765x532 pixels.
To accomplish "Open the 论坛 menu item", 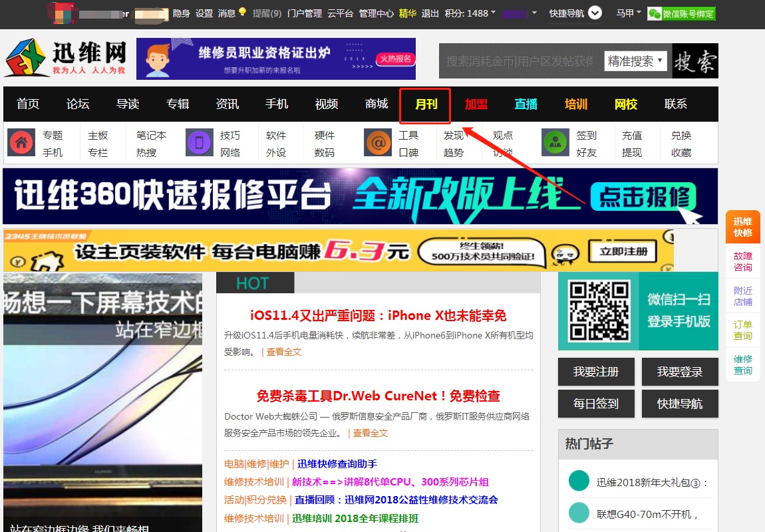I will tap(78, 104).
